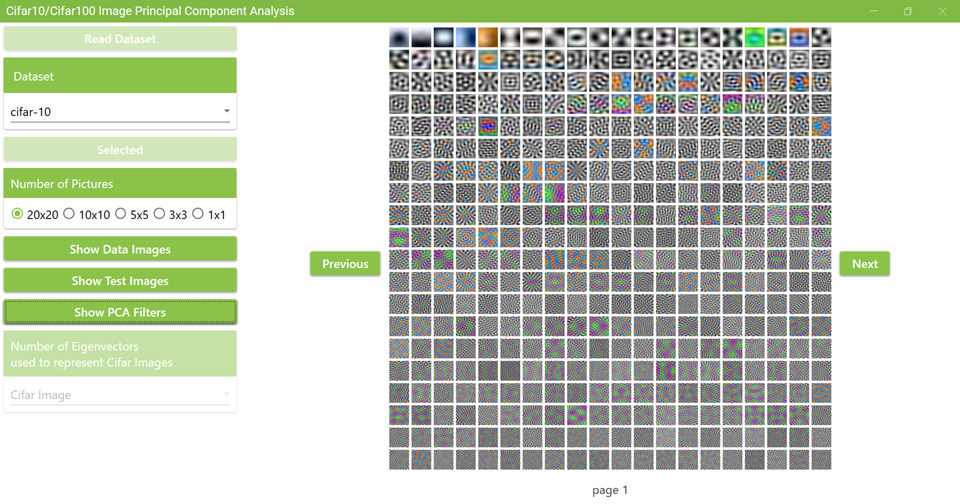The image size is (960, 504).
Task: Show Data Images
Action: point(120,249)
